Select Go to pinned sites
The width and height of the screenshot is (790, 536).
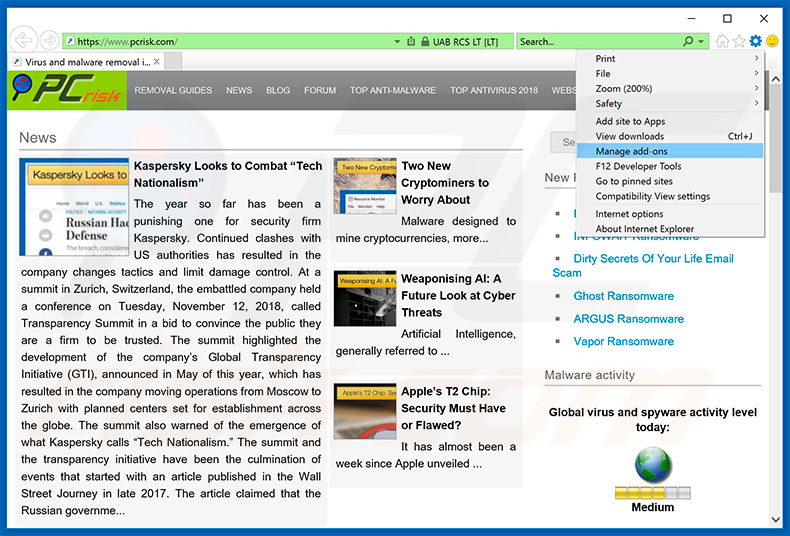[670, 181]
